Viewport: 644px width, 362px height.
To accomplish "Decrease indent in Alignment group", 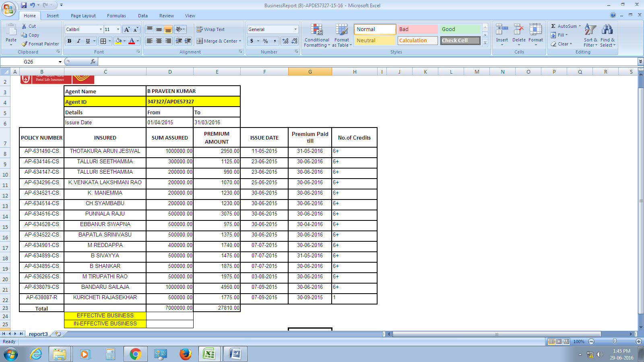I will point(179,41).
